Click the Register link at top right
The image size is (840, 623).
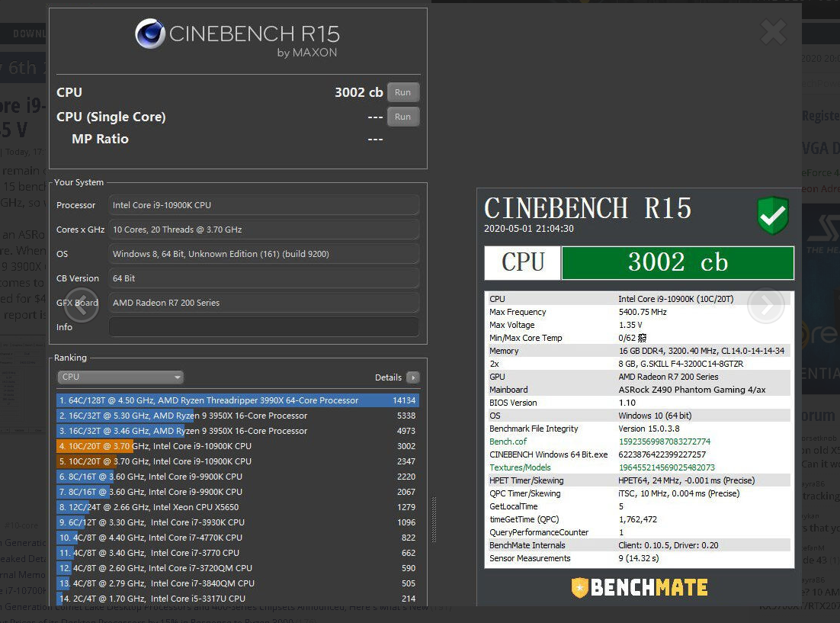[821, 114]
